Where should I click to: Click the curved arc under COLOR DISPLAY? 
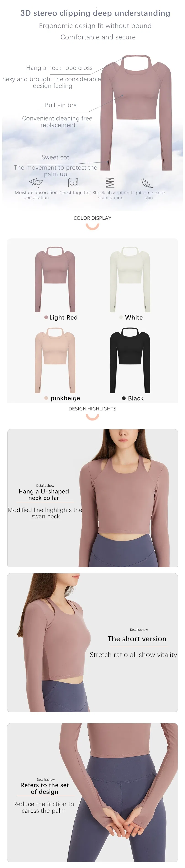[x=92, y=227]
